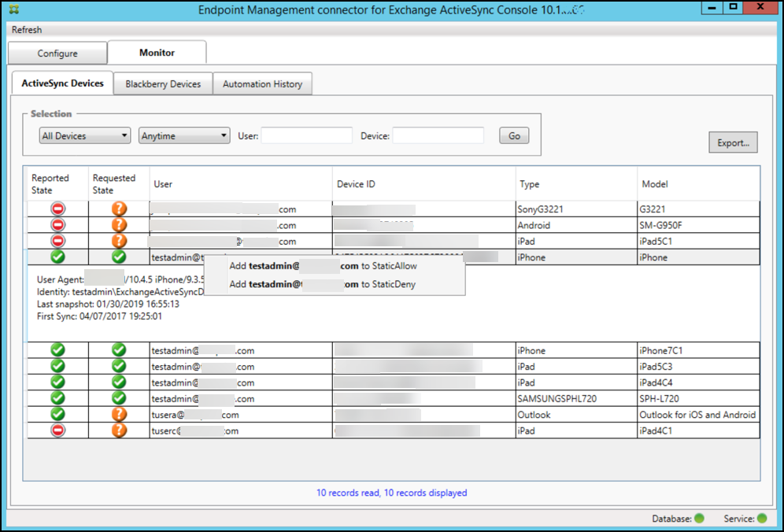Open the Refresh menu item
This screenshot has height=532, width=784.
(x=27, y=30)
